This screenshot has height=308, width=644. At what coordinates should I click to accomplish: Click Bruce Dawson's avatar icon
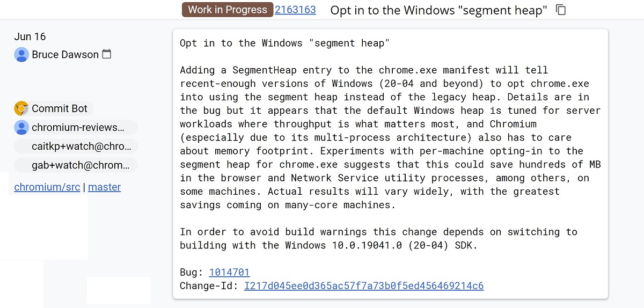21,55
